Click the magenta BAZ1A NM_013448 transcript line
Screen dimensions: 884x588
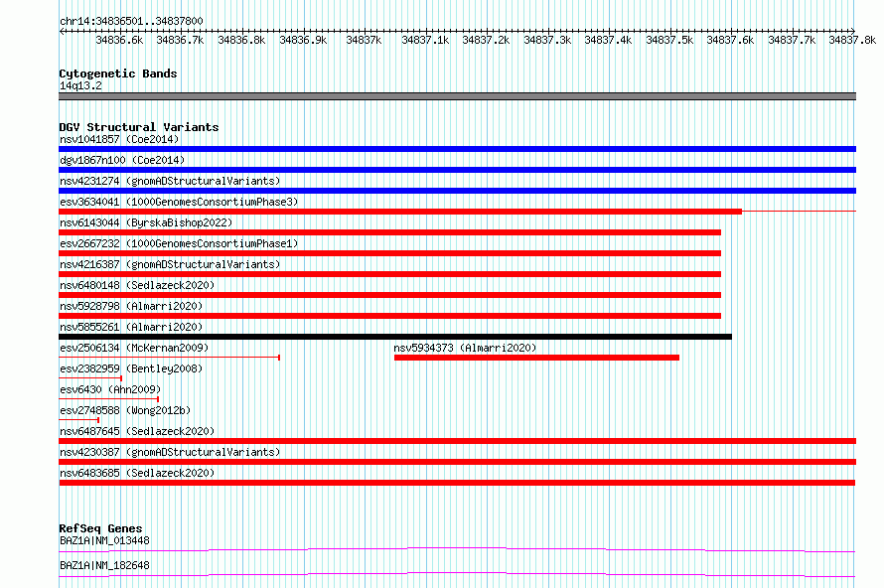[x=457, y=549]
